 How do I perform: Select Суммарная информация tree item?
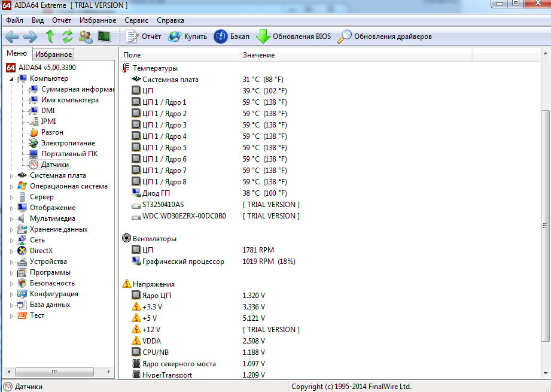[71, 89]
